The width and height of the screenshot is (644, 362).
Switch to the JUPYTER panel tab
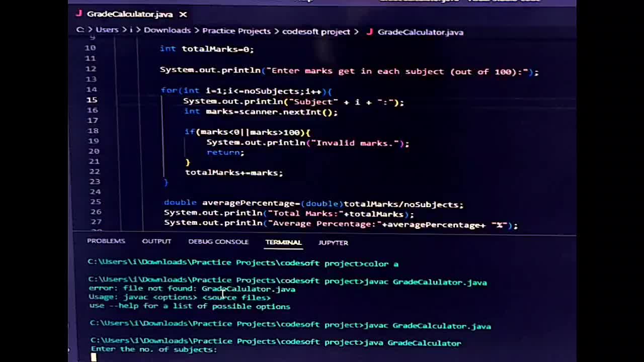click(x=333, y=242)
